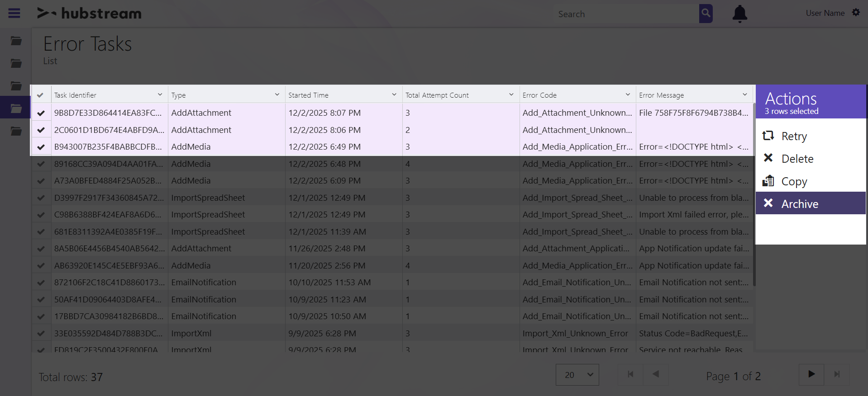Click the table vertical scrollbar
Viewport: 868px width, 396px height.
754,194
